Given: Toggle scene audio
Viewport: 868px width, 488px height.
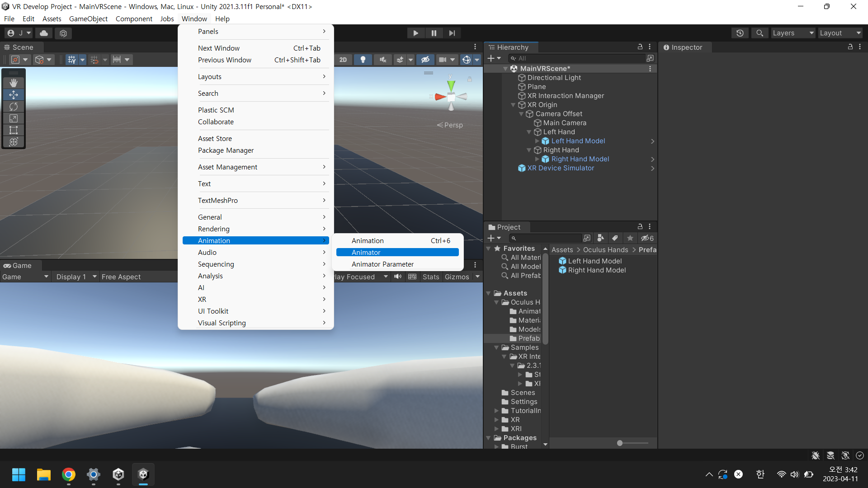Looking at the screenshot, I should [x=382, y=60].
